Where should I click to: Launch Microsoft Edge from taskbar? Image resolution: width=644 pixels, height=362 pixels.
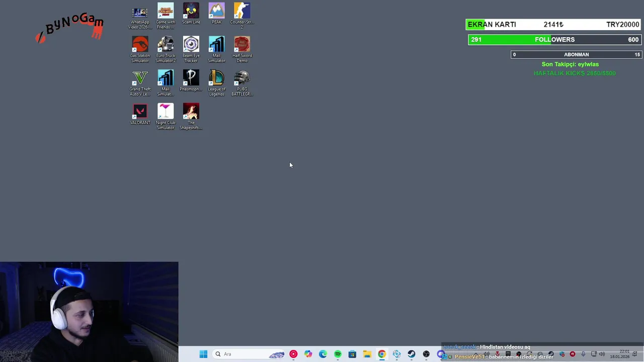point(323,354)
